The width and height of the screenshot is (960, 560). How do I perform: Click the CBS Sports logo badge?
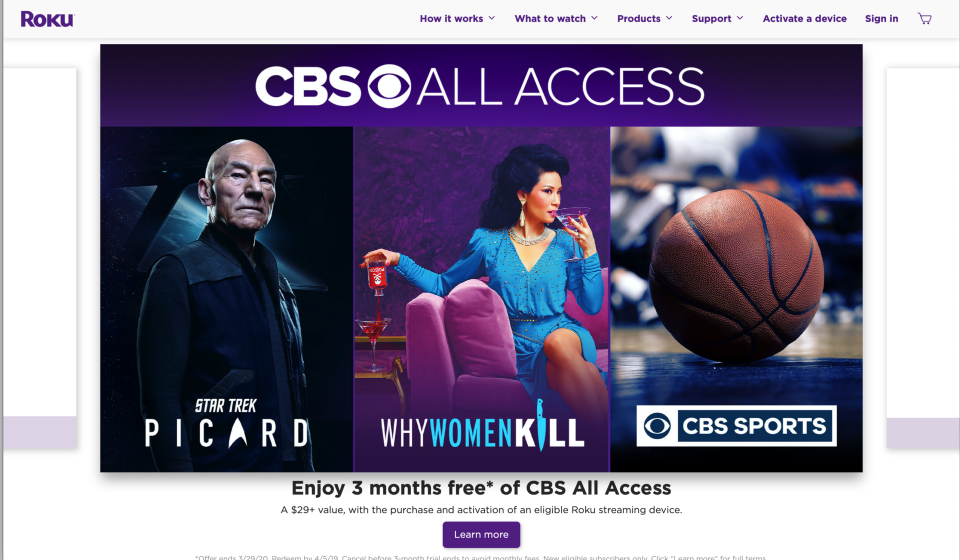tap(736, 426)
